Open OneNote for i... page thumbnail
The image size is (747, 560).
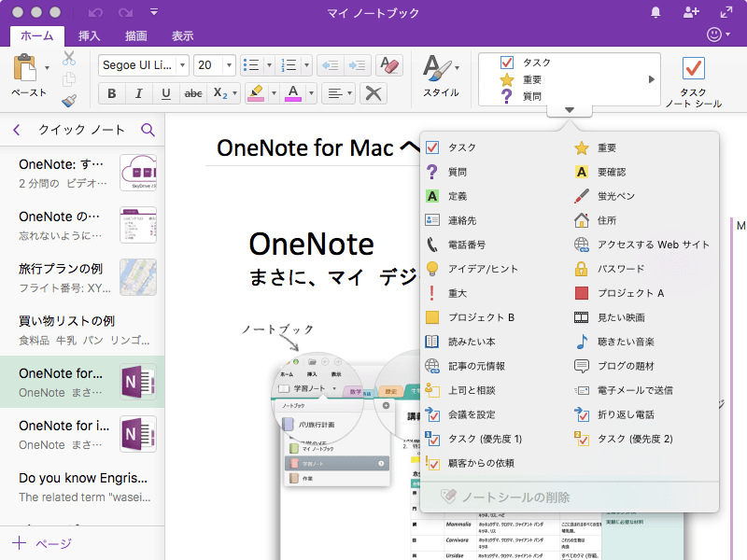click(138, 434)
